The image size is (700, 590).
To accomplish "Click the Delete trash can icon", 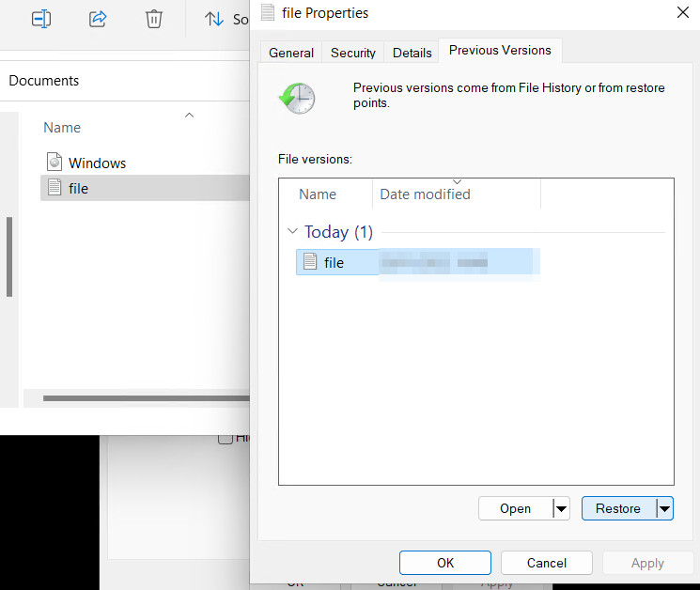I will (154, 19).
